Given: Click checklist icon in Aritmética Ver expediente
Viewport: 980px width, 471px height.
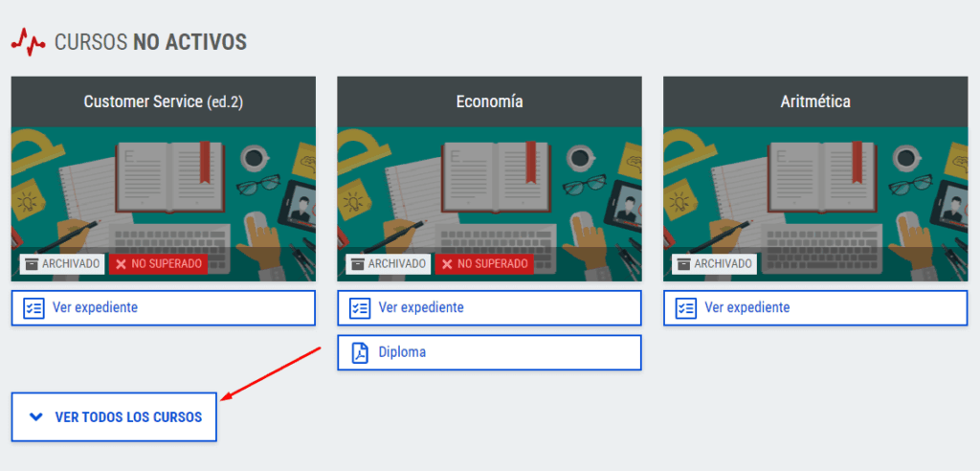Looking at the screenshot, I should [x=685, y=308].
